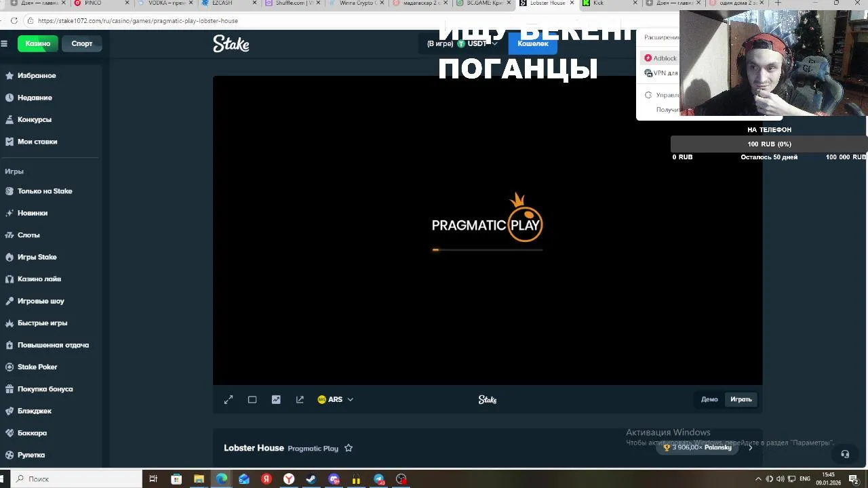868x488 pixels.
Task: Open Steam on the taskbar
Action: (311, 479)
